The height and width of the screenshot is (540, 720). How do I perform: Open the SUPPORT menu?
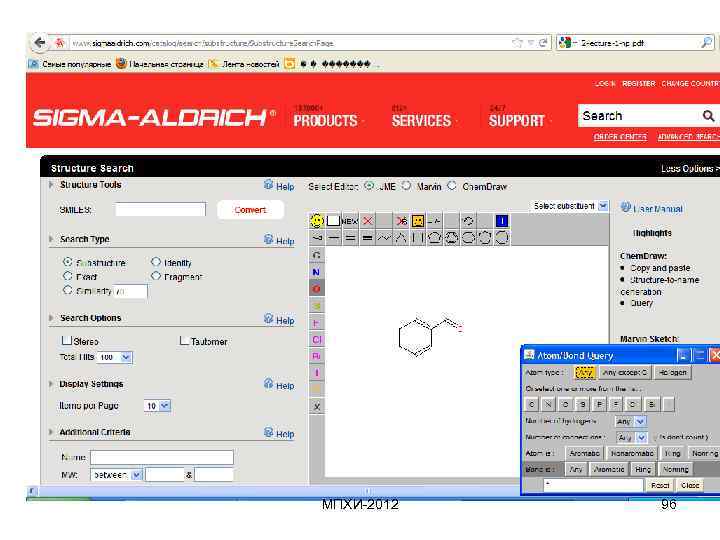click(517, 121)
